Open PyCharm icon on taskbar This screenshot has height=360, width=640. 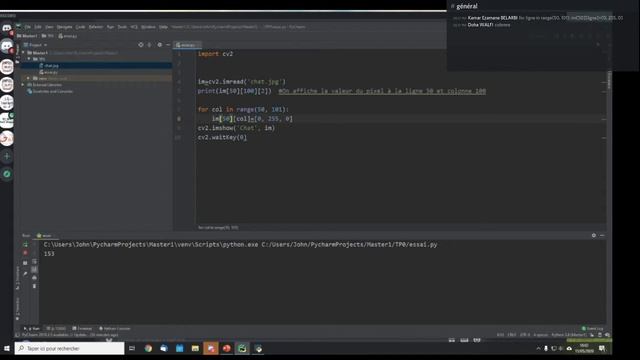pos(242,348)
